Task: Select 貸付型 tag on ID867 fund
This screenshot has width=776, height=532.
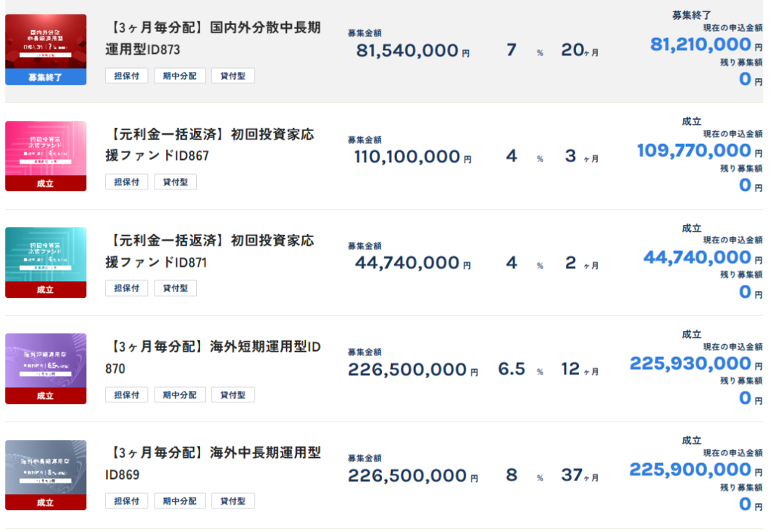Action: [175, 182]
